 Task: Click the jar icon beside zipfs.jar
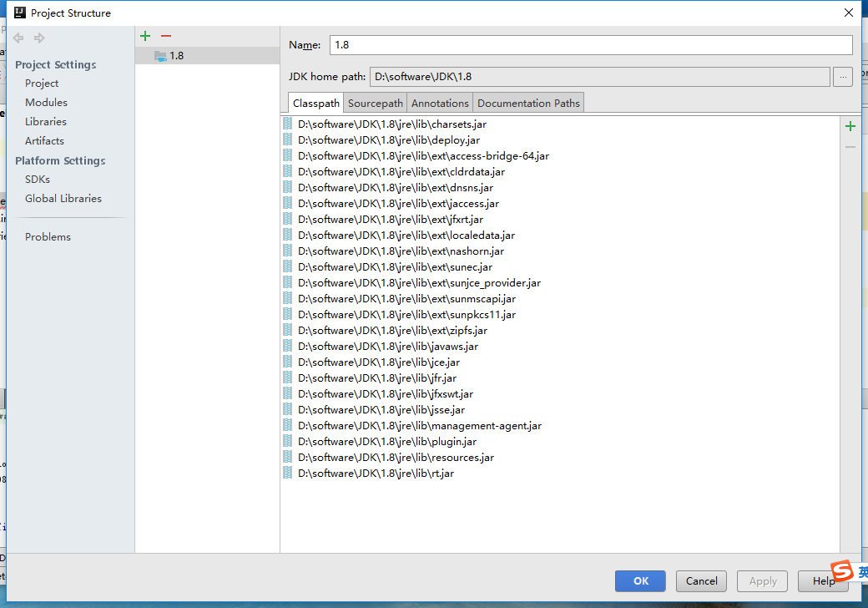pos(287,330)
